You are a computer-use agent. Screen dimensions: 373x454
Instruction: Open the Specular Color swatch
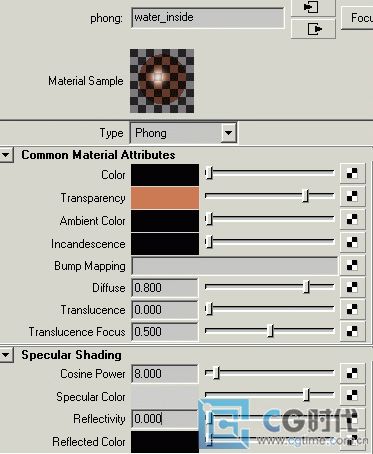[x=165, y=397]
